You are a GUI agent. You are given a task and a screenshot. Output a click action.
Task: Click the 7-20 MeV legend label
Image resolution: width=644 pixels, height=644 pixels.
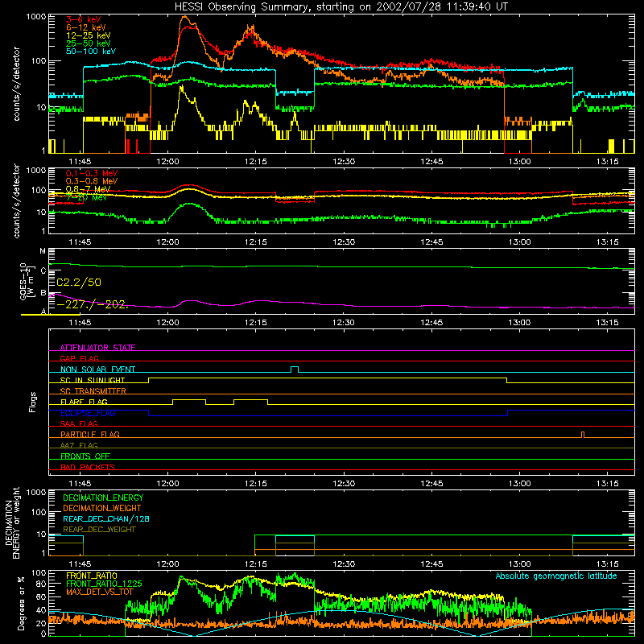[86, 197]
